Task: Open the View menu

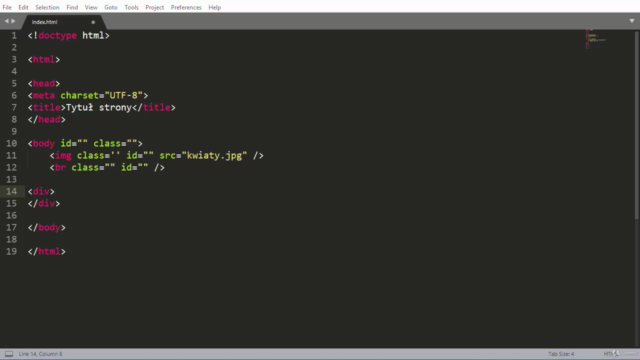Action: click(x=91, y=7)
